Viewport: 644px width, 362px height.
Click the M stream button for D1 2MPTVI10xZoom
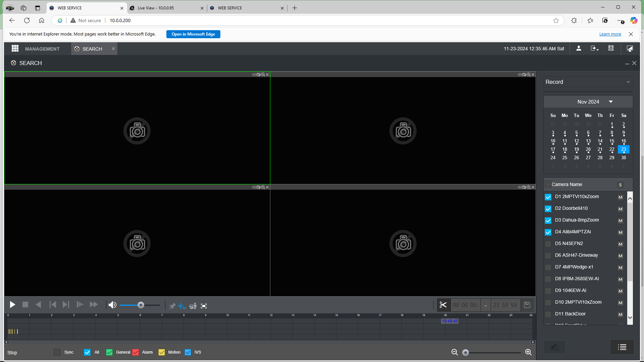(621, 197)
